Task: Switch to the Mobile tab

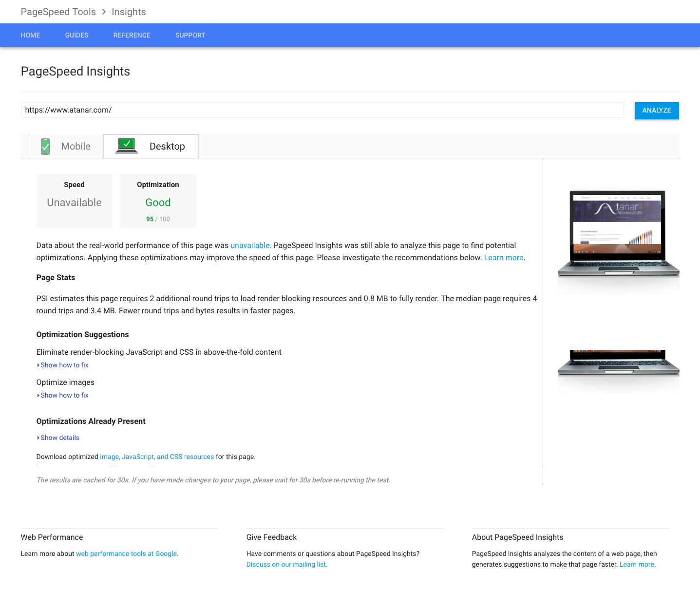Action: tap(66, 146)
